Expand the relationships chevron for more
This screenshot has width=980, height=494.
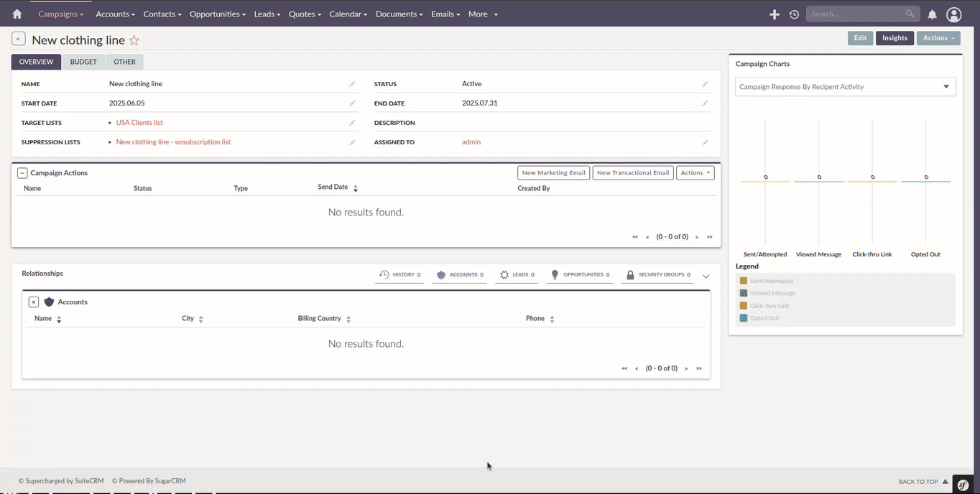click(706, 276)
